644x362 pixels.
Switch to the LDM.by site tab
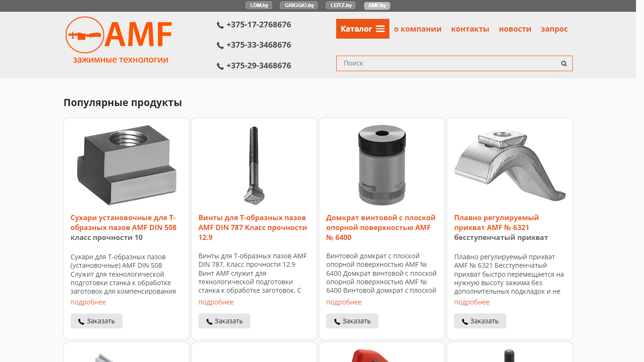259,6
